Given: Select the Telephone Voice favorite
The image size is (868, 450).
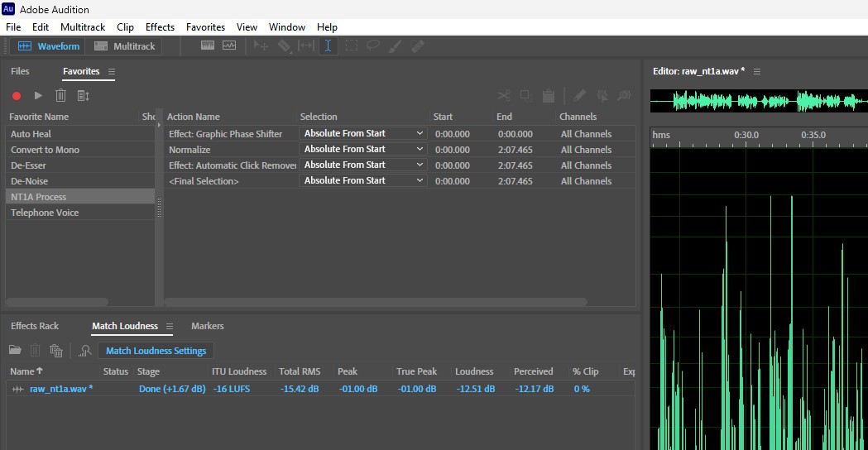Looking at the screenshot, I should pyautogui.click(x=45, y=213).
